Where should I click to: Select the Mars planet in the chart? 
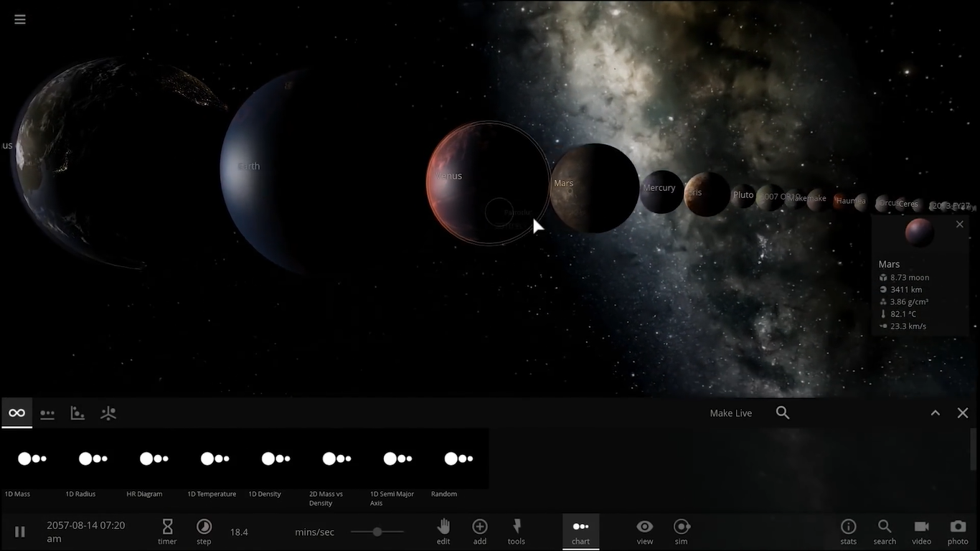595,188
